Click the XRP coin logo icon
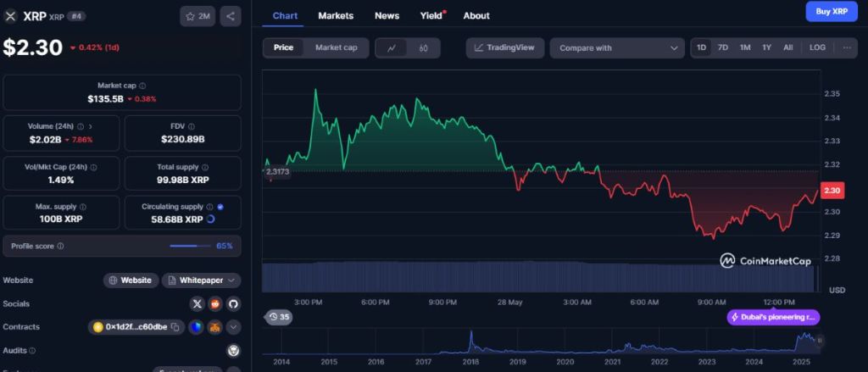 pyautogui.click(x=10, y=17)
